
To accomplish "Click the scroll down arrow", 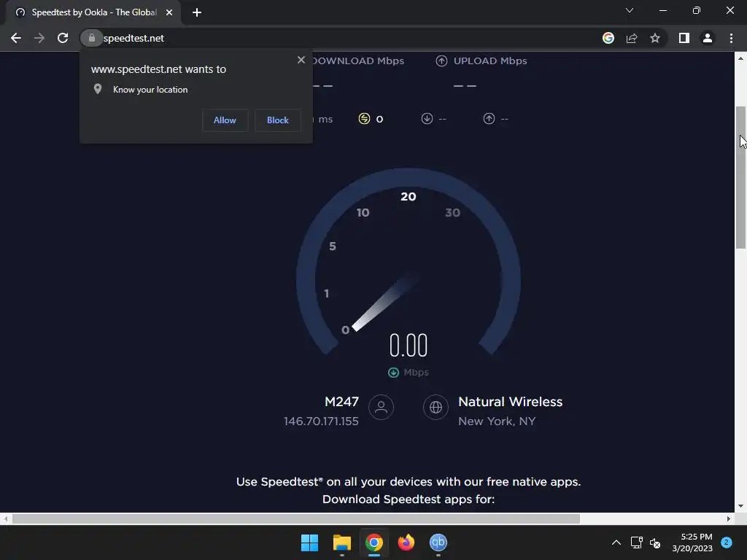I will point(740,506).
